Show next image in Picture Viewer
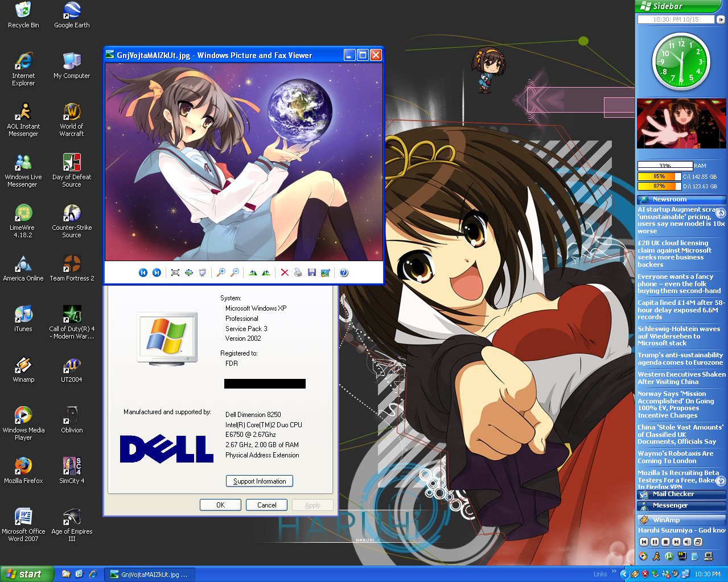Screen dimensions: 728x582 [157, 273]
